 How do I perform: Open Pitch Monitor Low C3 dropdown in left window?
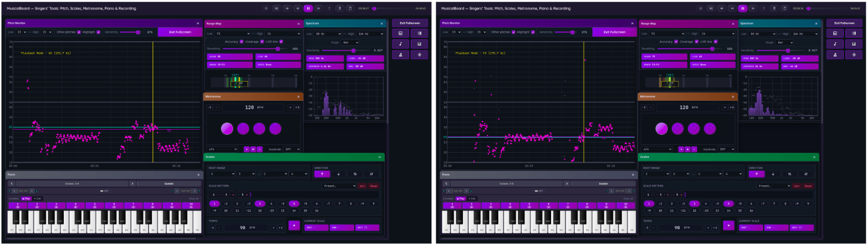[x=21, y=32]
